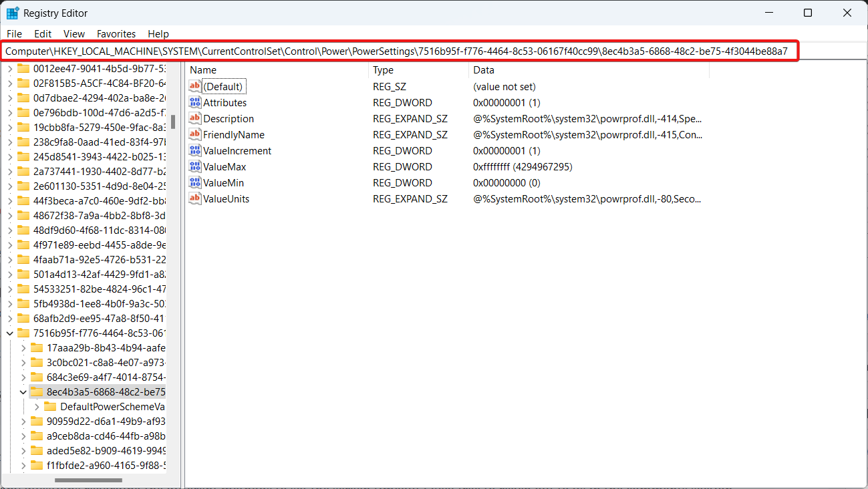Click the tree pane horizontal scrollbar thumb
This screenshot has height=489, width=868.
89,480
